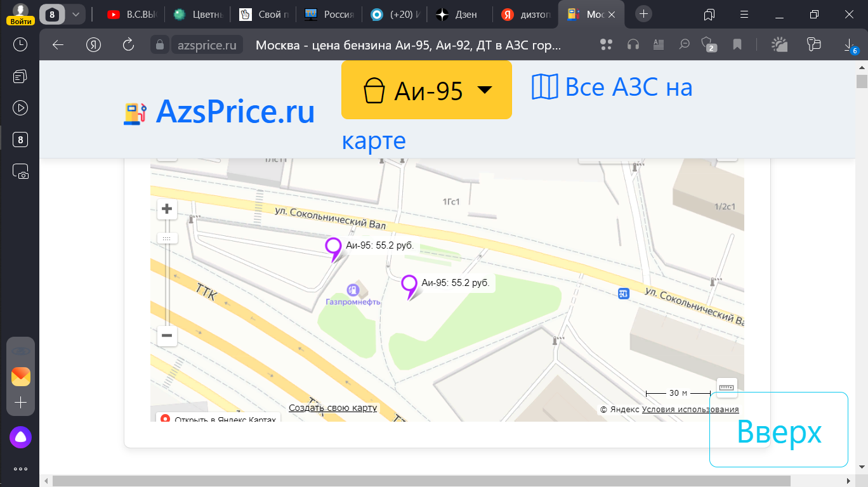Click the left purple placemark Аи-95 55.2 руб.
Image resolution: width=868 pixels, height=487 pixels.
coord(333,249)
